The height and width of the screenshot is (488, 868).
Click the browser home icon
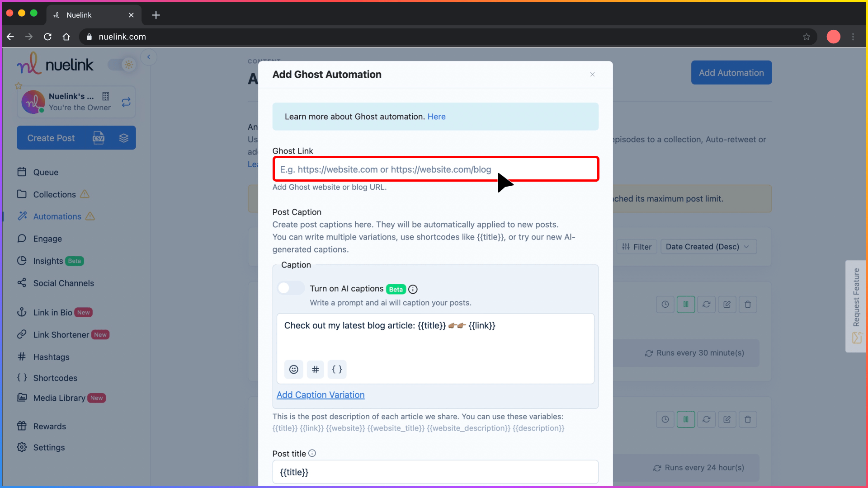click(66, 37)
